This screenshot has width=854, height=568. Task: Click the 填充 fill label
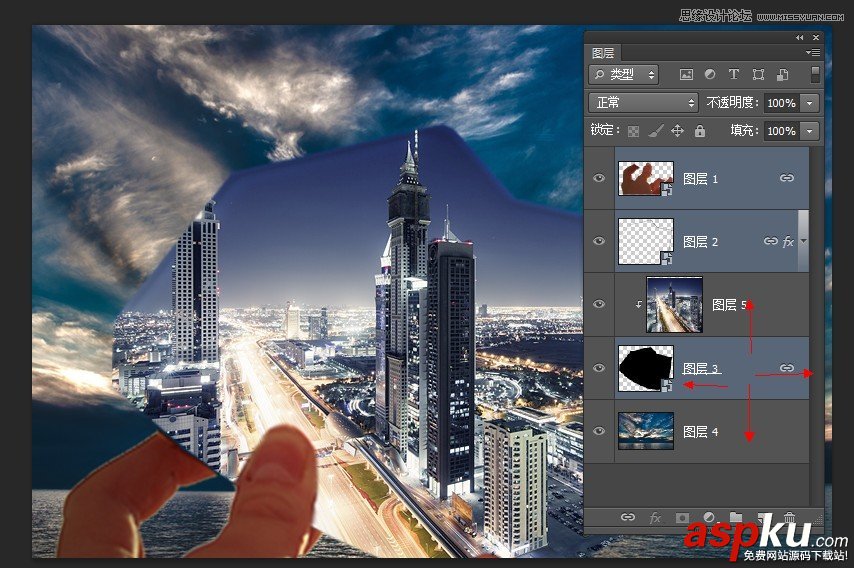745,130
